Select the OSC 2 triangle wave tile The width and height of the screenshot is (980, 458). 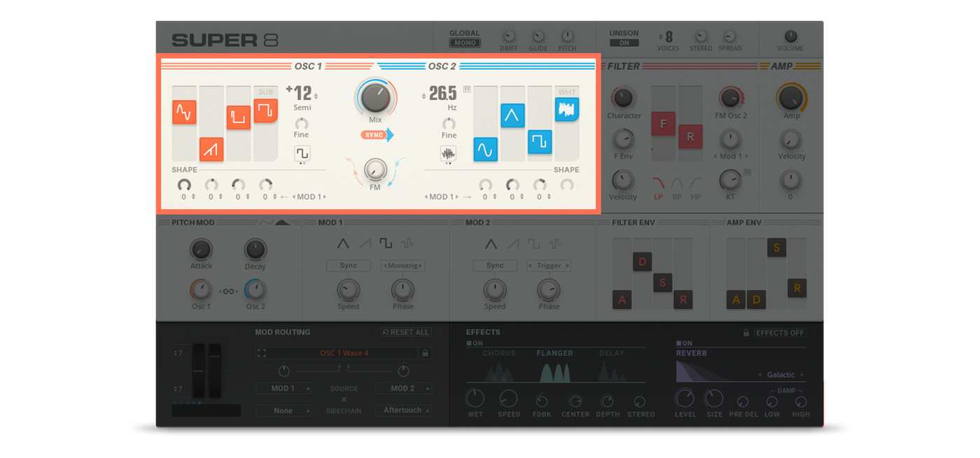point(512,115)
